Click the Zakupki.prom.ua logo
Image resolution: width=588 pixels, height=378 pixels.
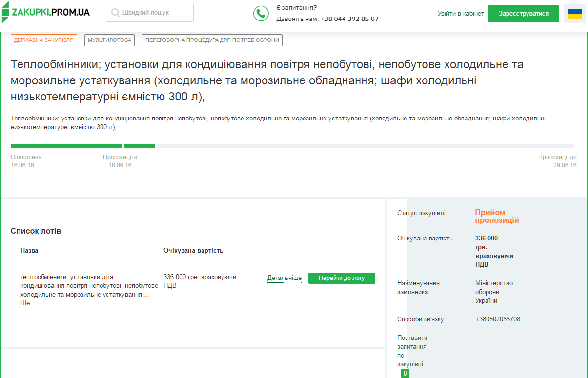[x=45, y=12]
